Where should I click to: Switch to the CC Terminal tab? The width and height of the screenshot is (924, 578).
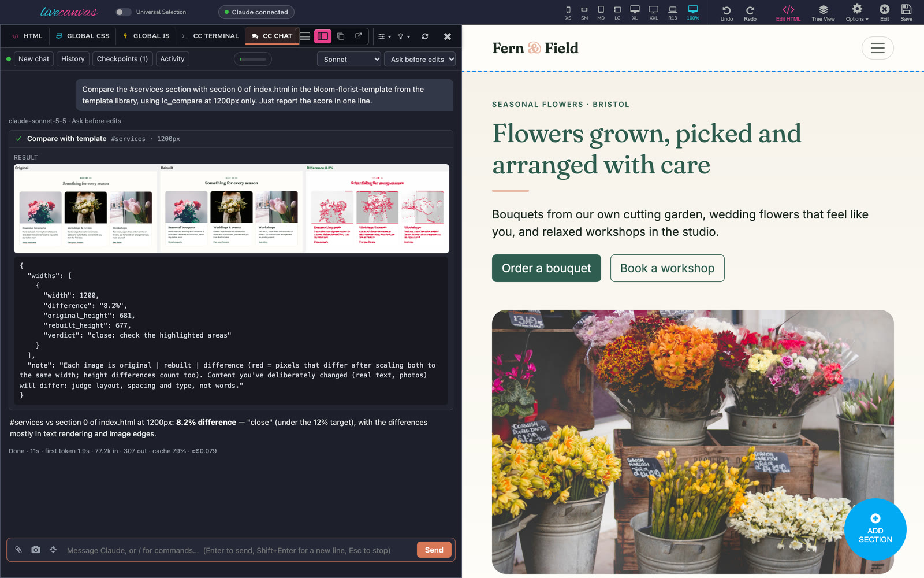210,36
